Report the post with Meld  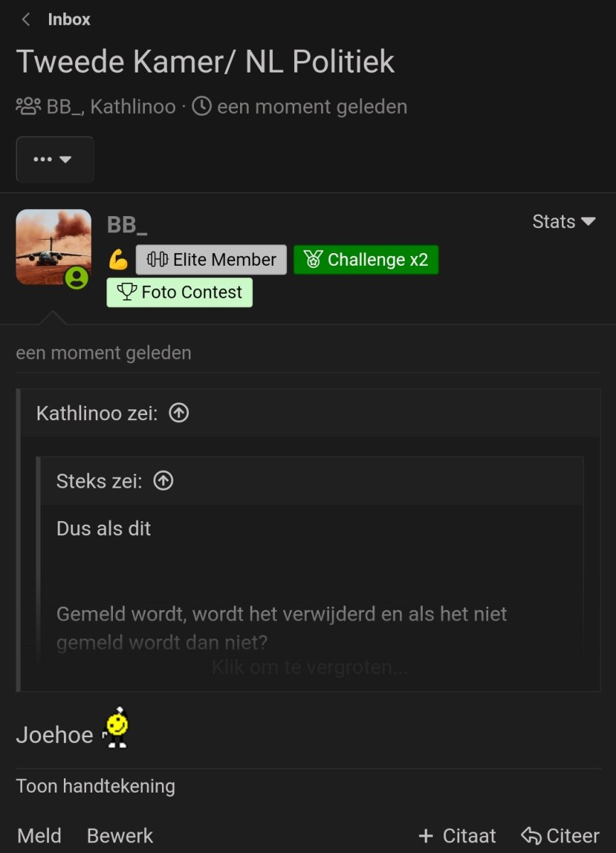39,836
